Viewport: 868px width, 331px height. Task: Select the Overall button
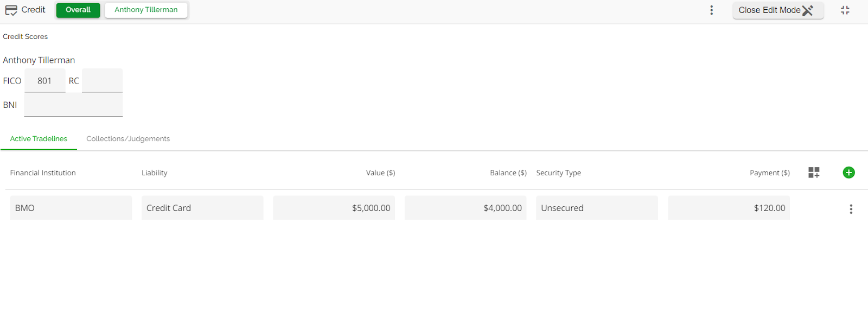[x=78, y=10]
